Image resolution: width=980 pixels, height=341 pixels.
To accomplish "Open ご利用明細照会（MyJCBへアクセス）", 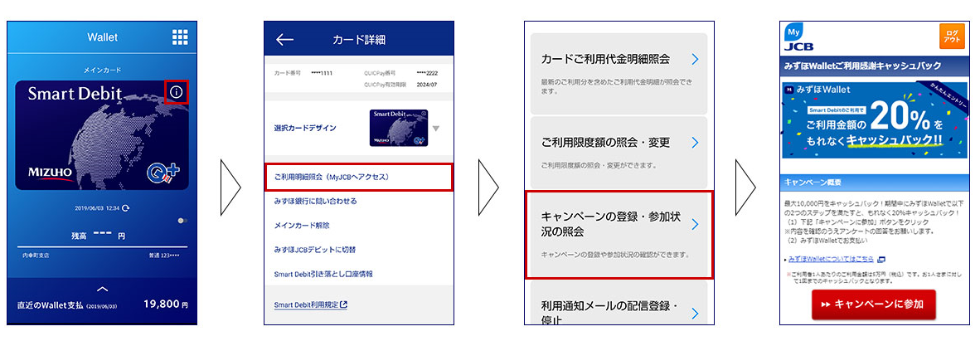I will point(358,178).
